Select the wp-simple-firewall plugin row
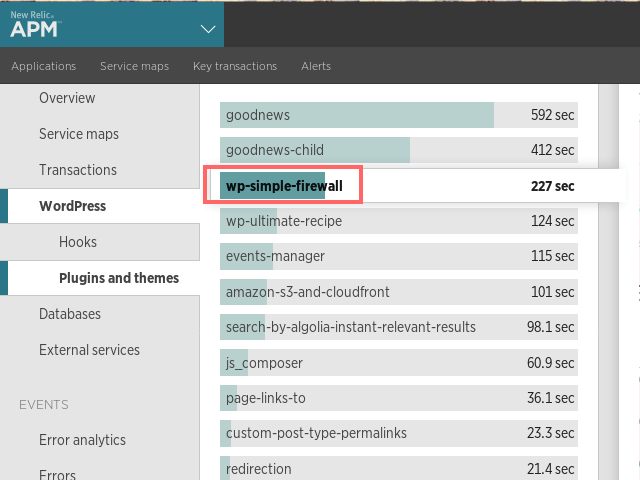Image resolution: width=640 pixels, height=480 pixels. [399, 186]
